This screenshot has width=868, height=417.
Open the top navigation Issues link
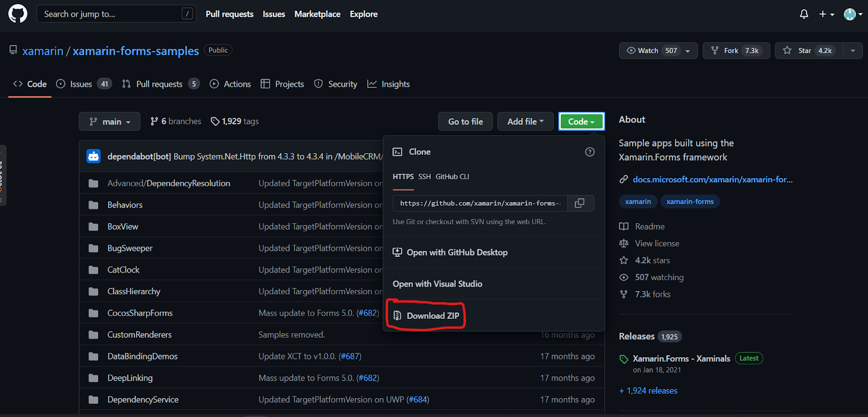click(x=274, y=14)
